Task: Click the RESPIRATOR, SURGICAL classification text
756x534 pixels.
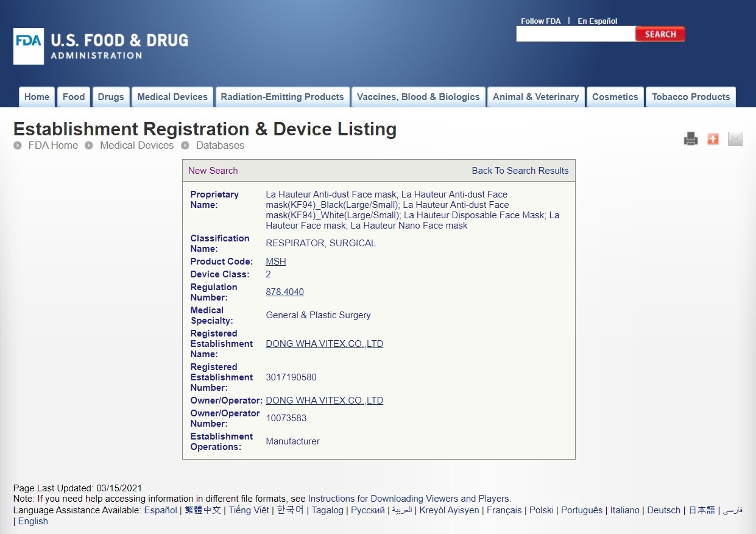Action: 321,243
